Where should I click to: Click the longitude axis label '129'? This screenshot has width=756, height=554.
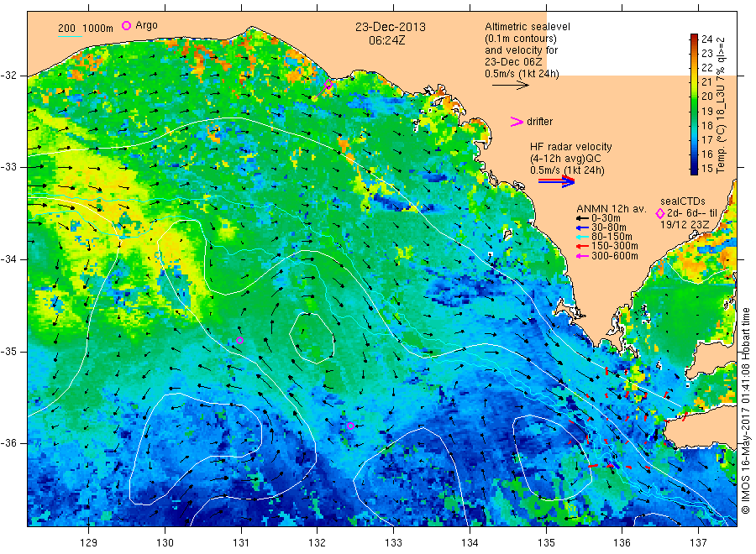[89, 543]
